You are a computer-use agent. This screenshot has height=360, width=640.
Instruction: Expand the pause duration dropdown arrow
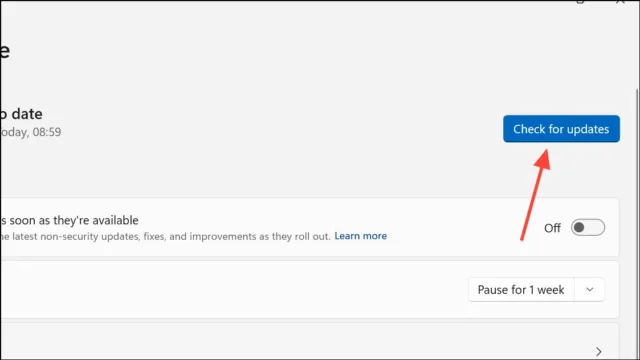tap(589, 290)
